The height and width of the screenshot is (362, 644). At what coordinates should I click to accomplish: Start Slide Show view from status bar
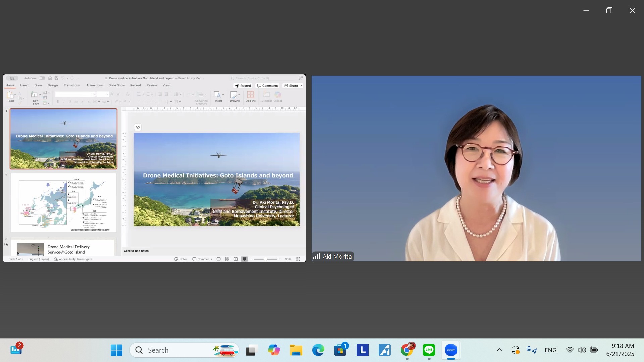(x=244, y=259)
